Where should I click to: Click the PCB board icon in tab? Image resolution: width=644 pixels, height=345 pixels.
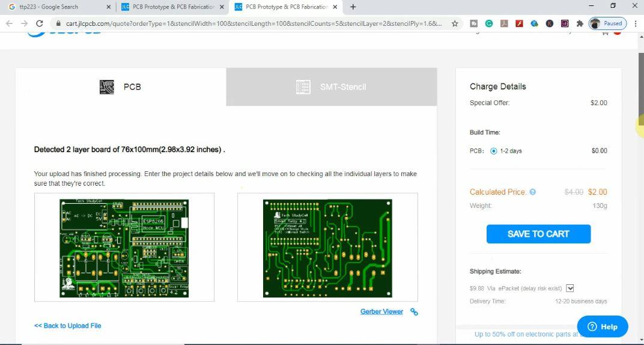107,87
